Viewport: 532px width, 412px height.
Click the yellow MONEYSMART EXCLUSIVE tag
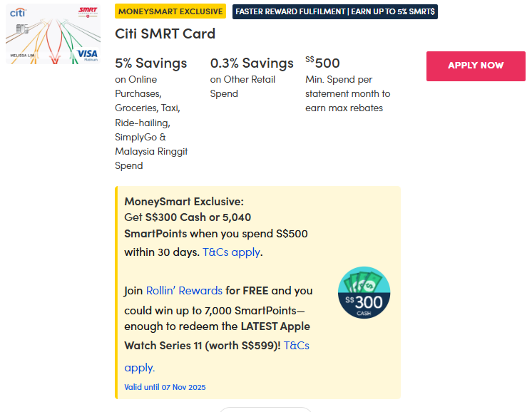coord(170,11)
